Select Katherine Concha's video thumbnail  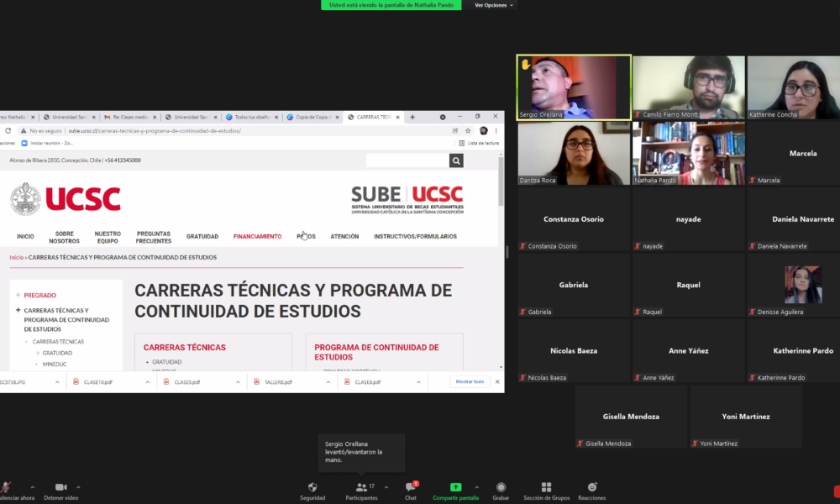pos(794,87)
